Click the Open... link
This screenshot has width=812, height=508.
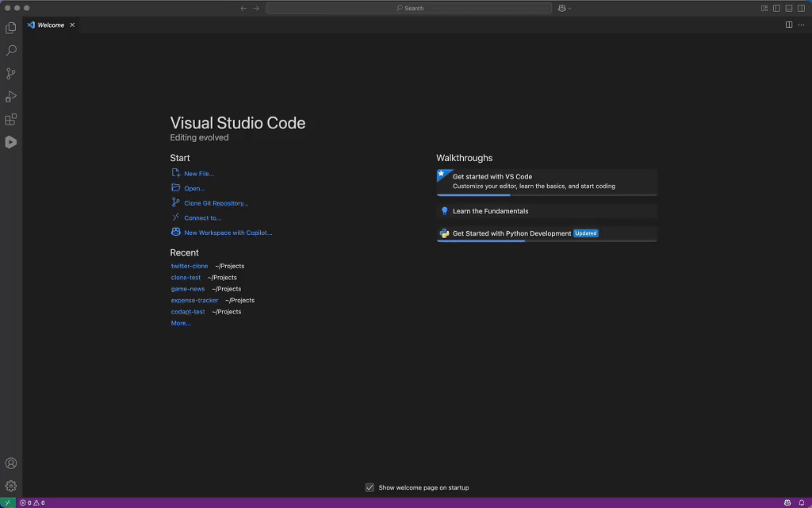pos(195,189)
